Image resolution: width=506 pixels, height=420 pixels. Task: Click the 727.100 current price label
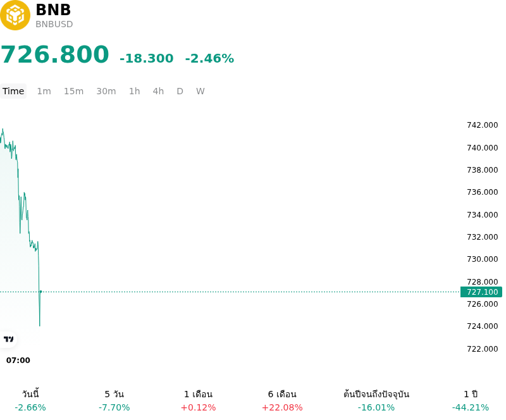(481, 292)
